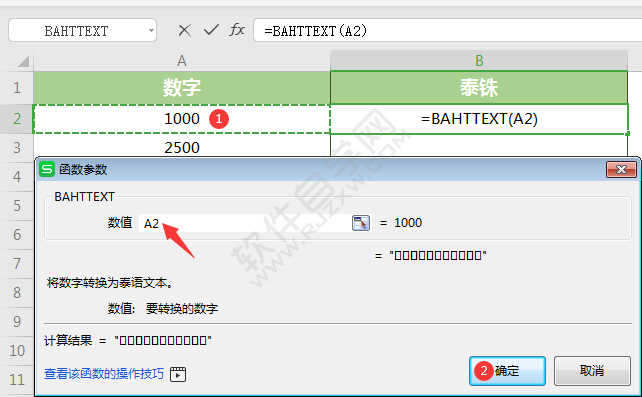Viewport: 642px width, 397px height.
Task: Click the 取消 button in dialog
Action: [x=592, y=371]
